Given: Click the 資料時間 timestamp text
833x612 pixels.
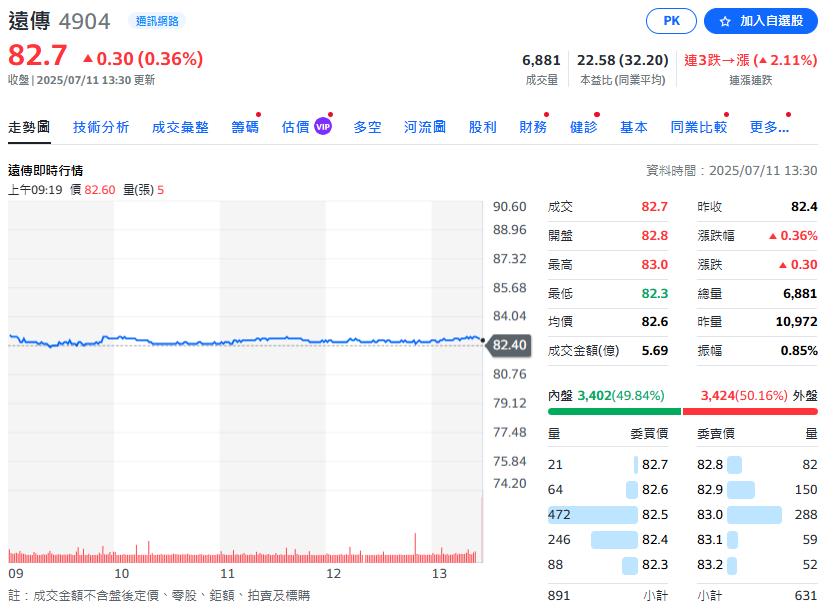Looking at the screenshot, I should (x=732, y=171).
